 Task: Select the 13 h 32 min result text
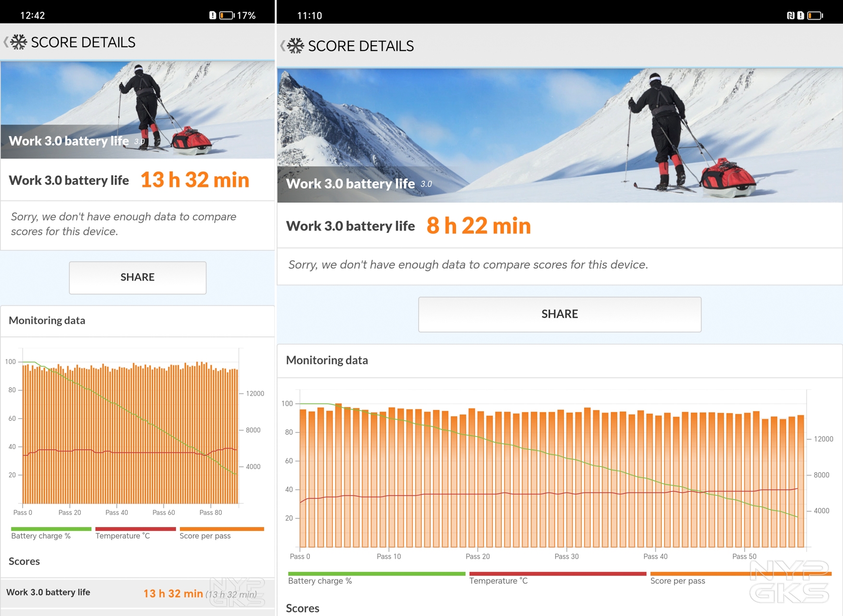pyautogui.click(x=195, y=180)
